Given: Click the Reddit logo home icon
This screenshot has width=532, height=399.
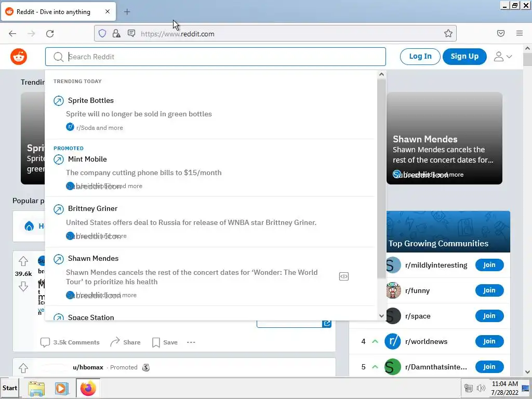Looking at the screenshot, I should pyautogui.click(x=19, y=57).
